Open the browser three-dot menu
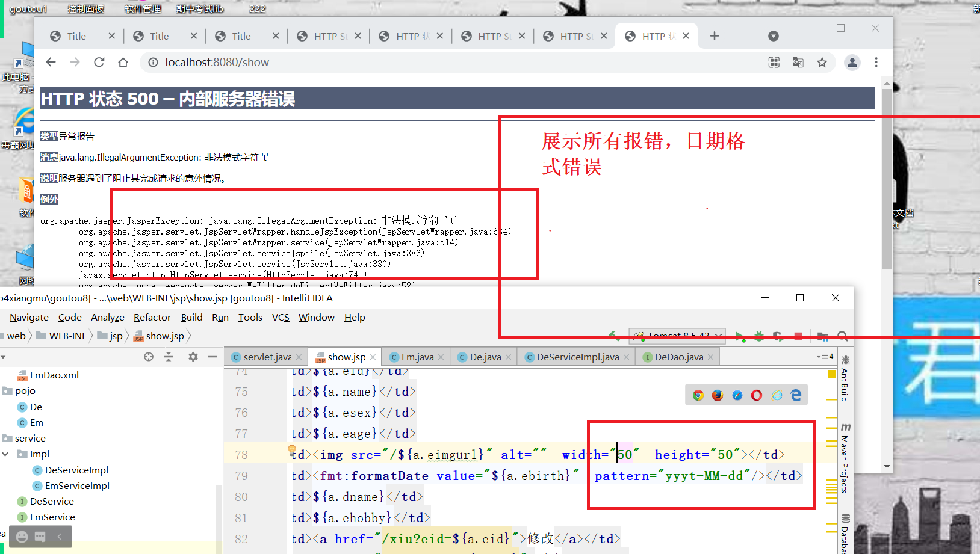This screenshot has height=554, width=980. pos(876,62)
